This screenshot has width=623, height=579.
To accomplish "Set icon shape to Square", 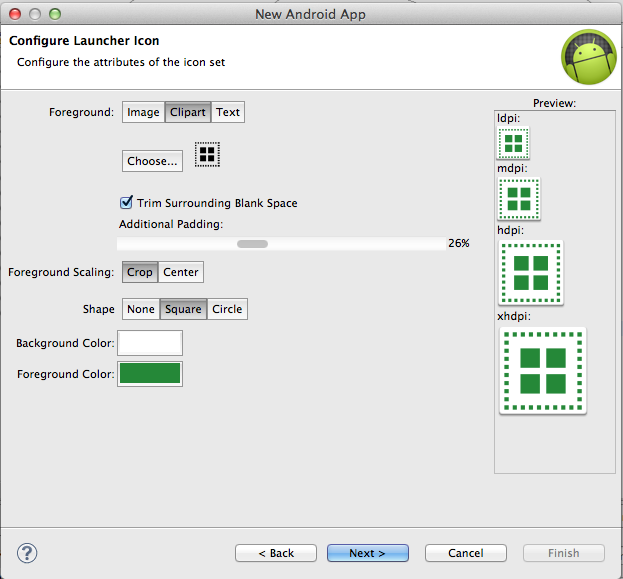I will tap(183, 309).
